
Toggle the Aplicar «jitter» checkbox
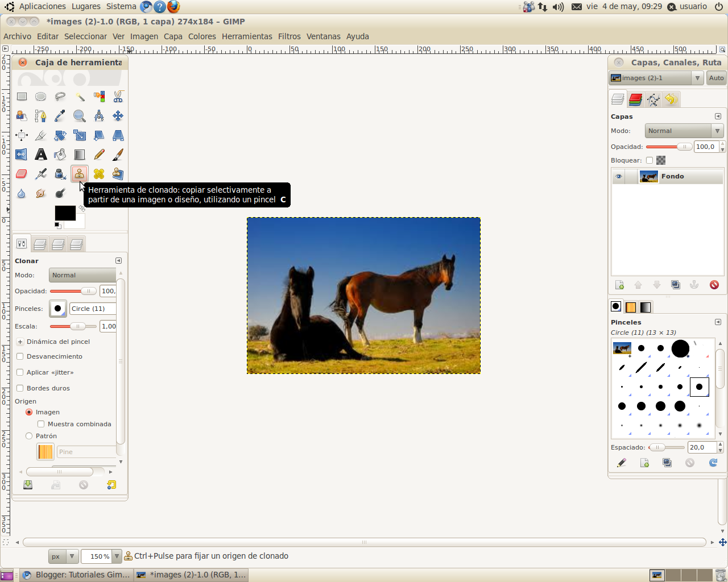[x=20, y=372]
